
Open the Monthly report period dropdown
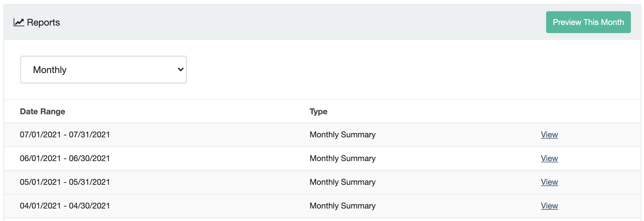pos(103,70)
